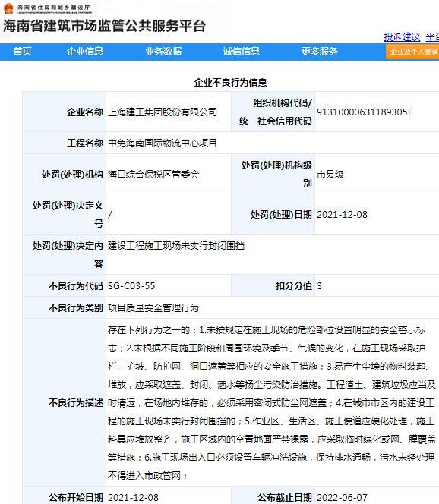
Task: Click the 企业不良行为信息 heading
Action: (x=231, y=82)
